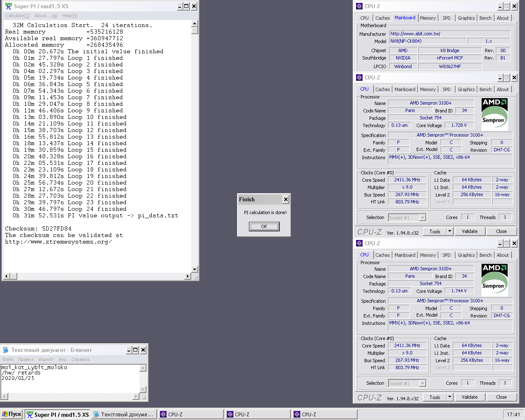Click the abit.com.tw manufacturer URL field
The width and height of the screenshot is (525, 420).
click(x=450, y=34)
